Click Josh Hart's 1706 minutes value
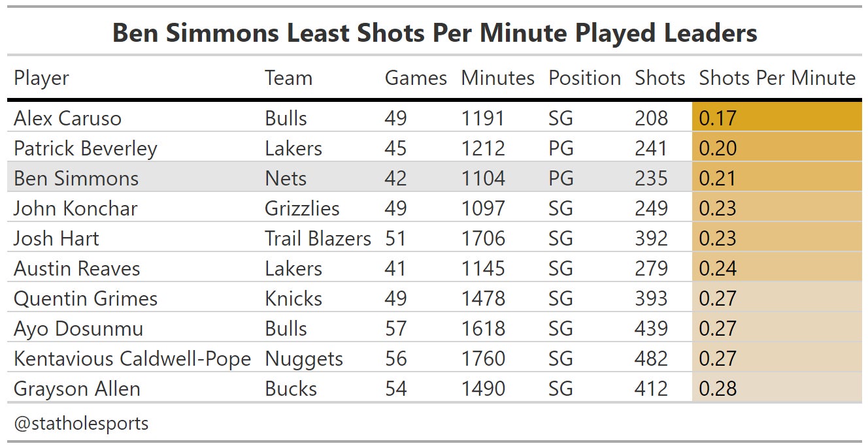This screenshot has height=448, width=868. (483, 238)
